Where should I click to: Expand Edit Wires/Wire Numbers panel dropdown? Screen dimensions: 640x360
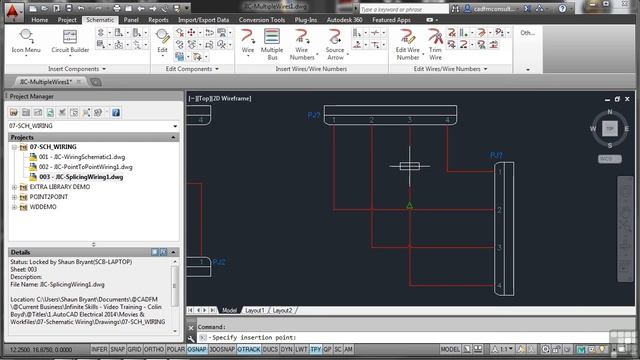[485, 69]
